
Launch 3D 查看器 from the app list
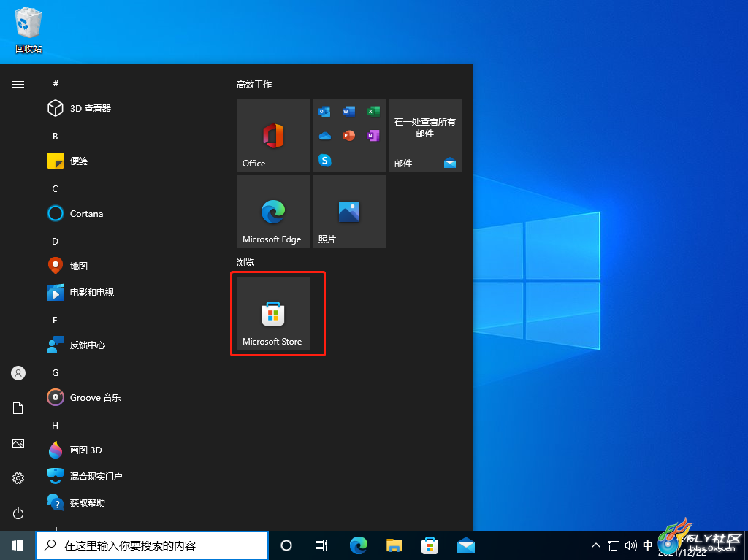point(79,108)
